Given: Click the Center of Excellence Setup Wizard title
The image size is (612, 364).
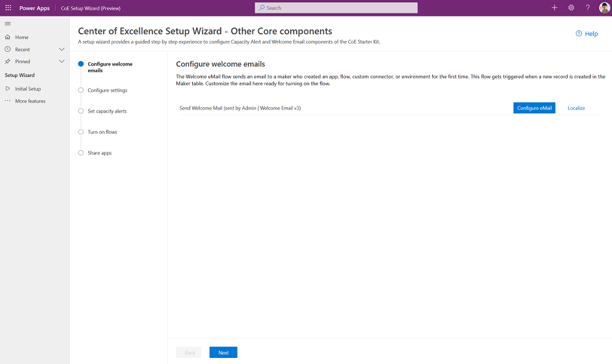Looking at the screenshot, I should tap(205, 31).
